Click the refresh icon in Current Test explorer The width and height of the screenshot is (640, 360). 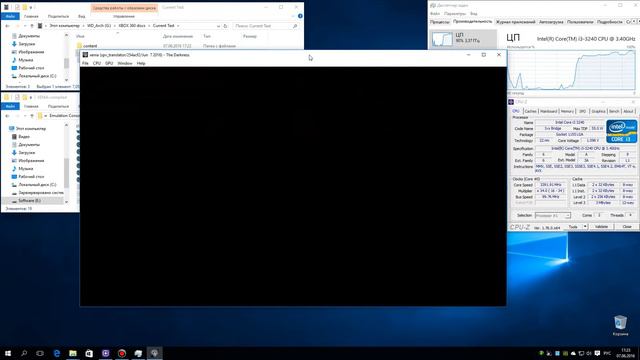(x=225, y=26)
